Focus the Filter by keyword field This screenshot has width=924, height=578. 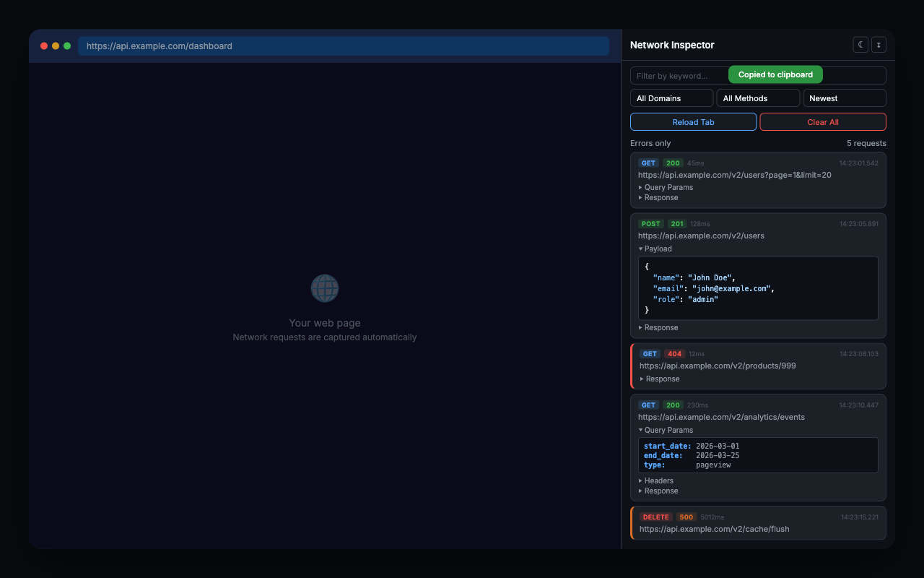(758, 75)
